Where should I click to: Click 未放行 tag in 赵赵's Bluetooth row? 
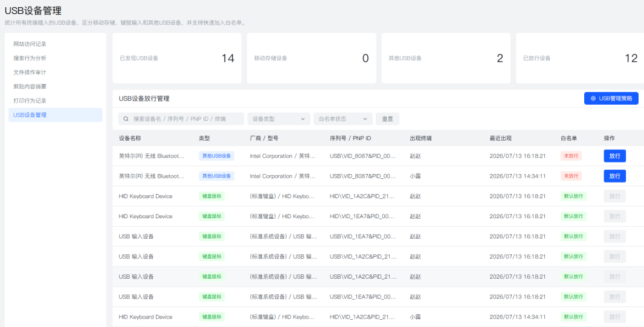tap(571, 156)
